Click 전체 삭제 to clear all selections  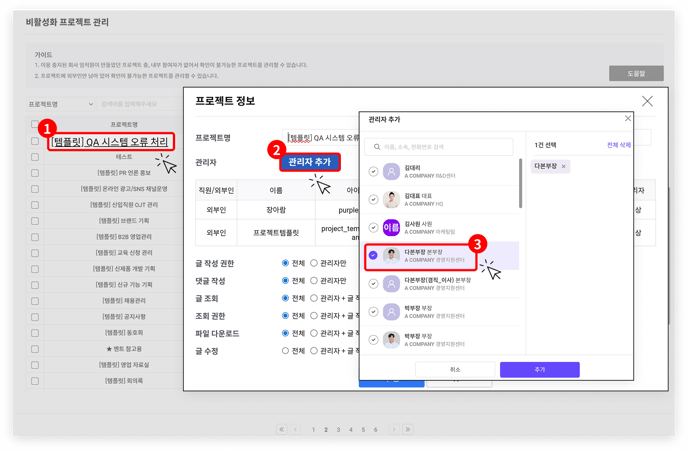pyautogui.click(x=619, y=145)
